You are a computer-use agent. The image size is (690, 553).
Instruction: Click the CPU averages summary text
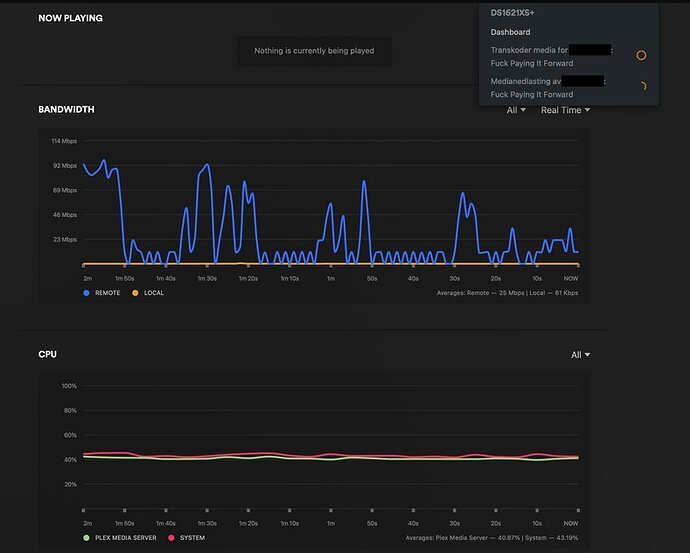(x=492, y=538)
